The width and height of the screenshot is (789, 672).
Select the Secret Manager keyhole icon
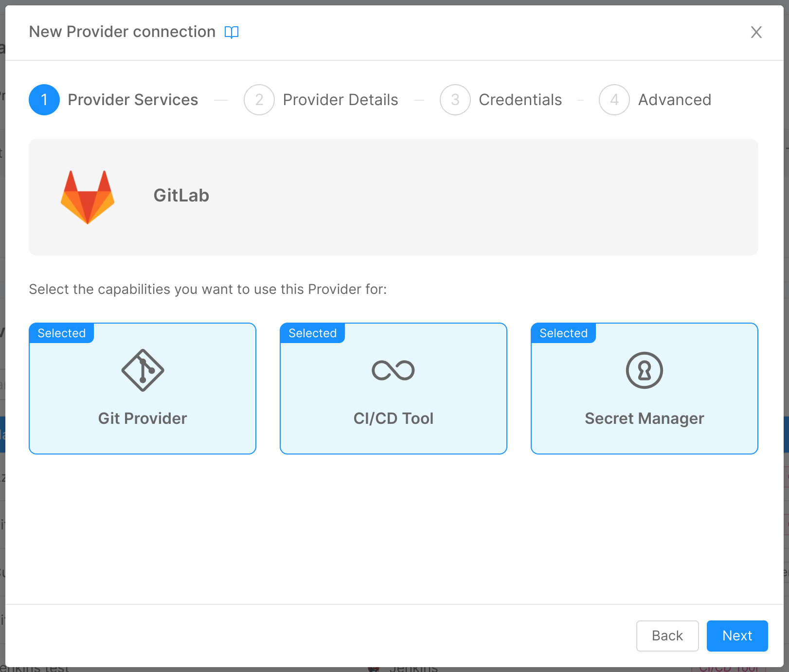[644, 370]
